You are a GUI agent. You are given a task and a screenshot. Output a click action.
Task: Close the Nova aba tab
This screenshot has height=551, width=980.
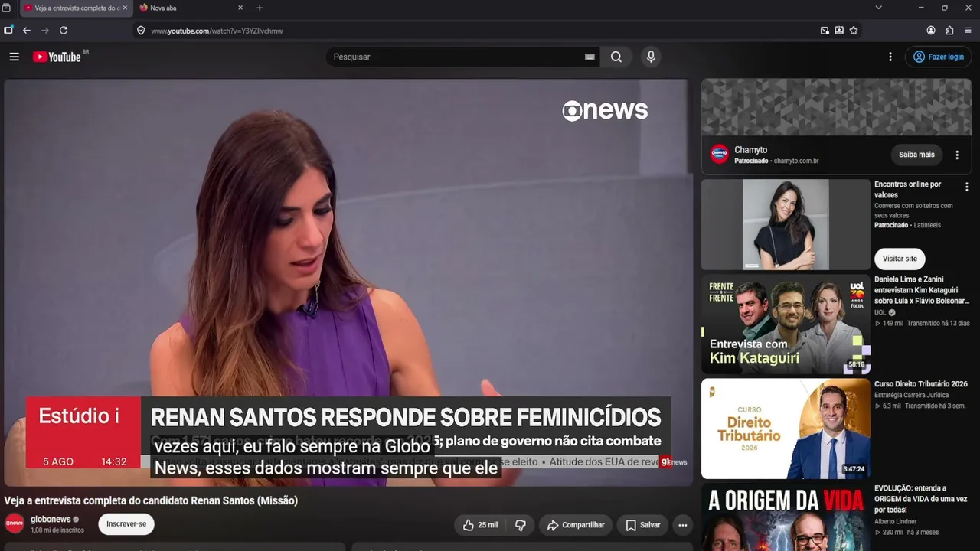[240, 8]
